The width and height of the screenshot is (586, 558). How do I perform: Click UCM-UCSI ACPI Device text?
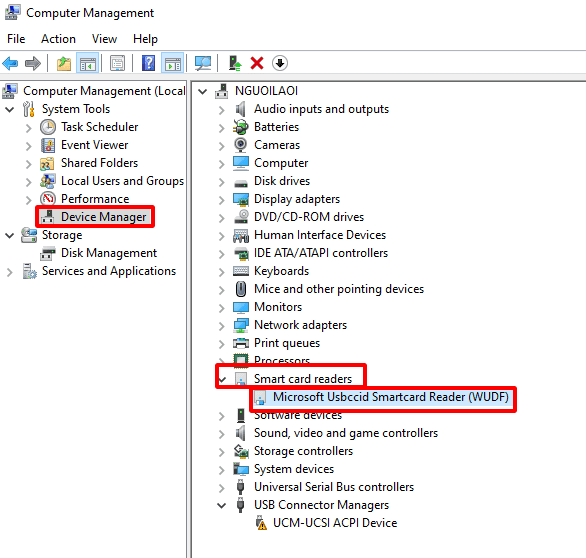[335, 523]
